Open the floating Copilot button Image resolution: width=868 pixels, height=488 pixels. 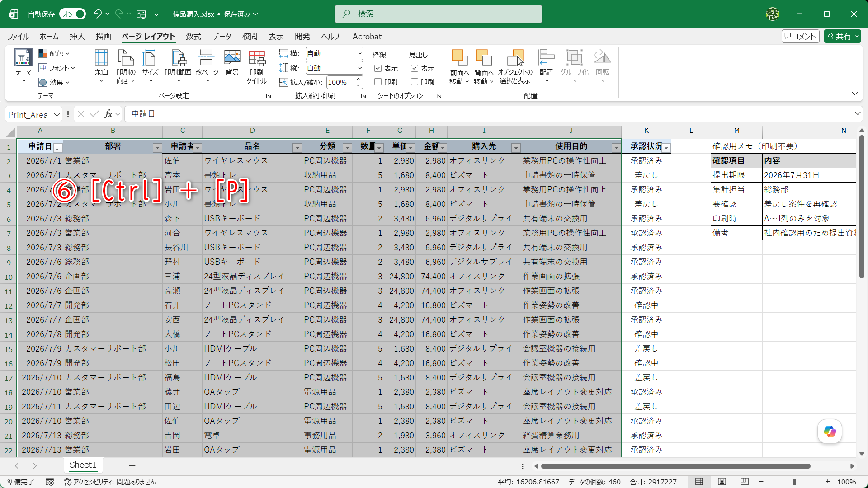(830, 432)
